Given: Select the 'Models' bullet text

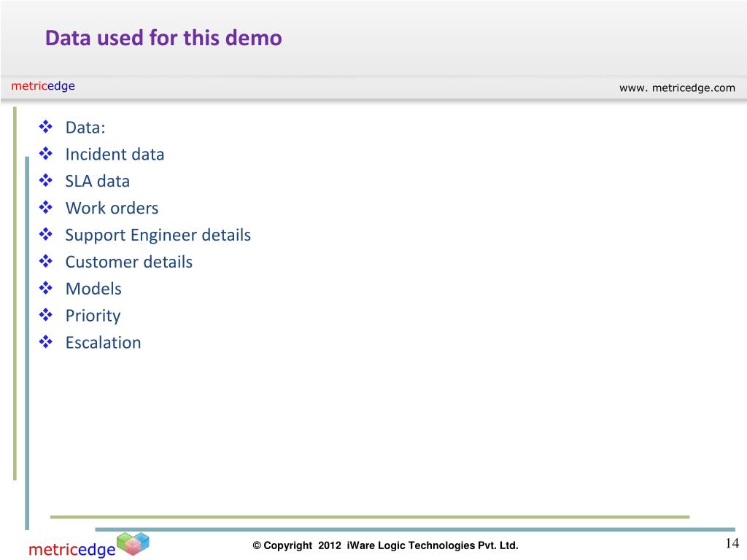Looking at the screenshot, I should coord(93,289).
